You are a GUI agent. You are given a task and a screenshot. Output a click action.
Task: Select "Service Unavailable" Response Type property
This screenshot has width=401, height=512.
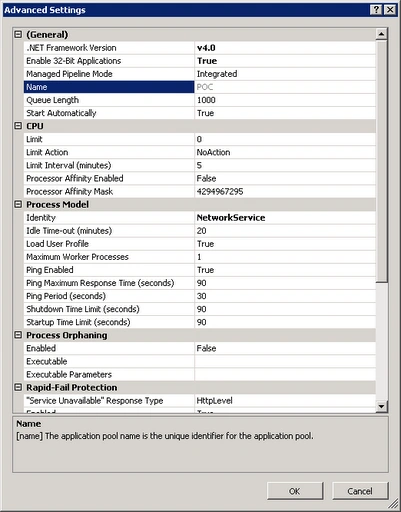(109, 400)
